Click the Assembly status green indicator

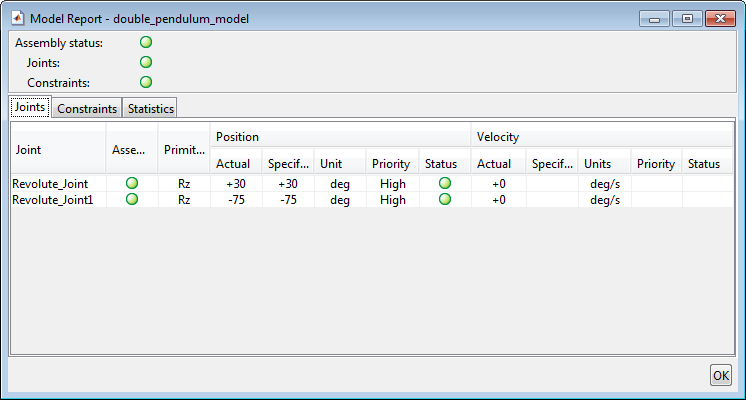146,42
